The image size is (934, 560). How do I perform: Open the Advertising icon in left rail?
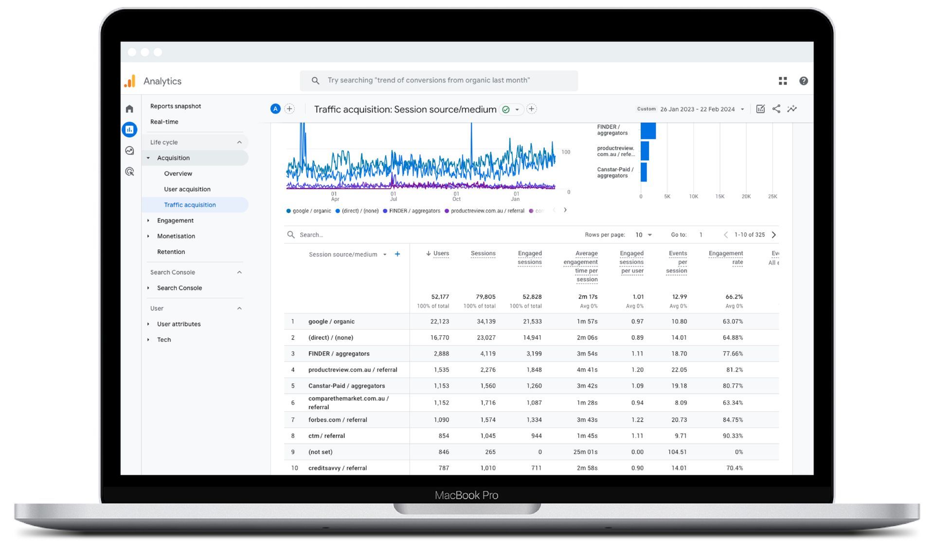(x=129, y=172)
